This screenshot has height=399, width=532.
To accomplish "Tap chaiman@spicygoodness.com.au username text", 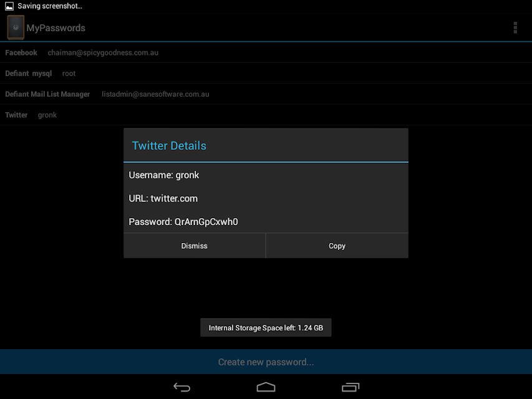I will [x=103, y=52].
